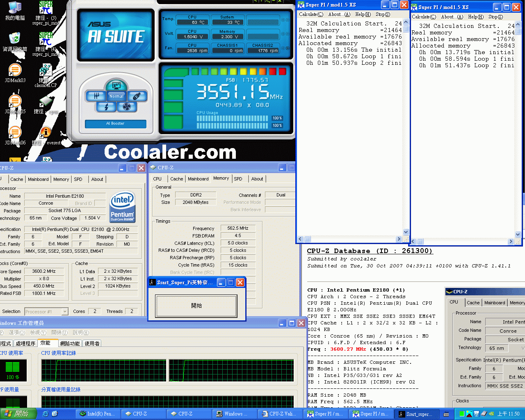Open Calculate menu in right Super PI window
This screenshot has width=525, height=420.
click(x=424, y=17)
